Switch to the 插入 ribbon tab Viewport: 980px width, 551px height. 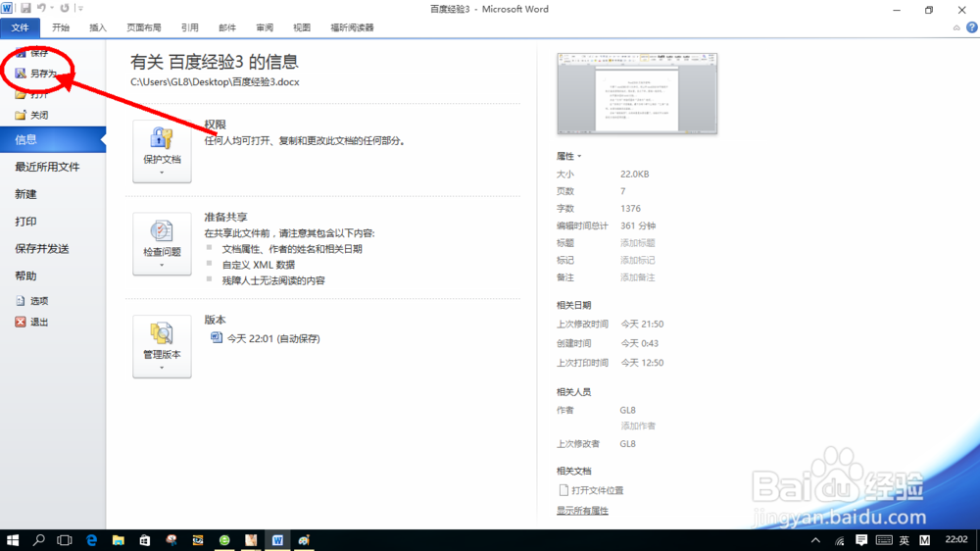click(x=98, y=27)
